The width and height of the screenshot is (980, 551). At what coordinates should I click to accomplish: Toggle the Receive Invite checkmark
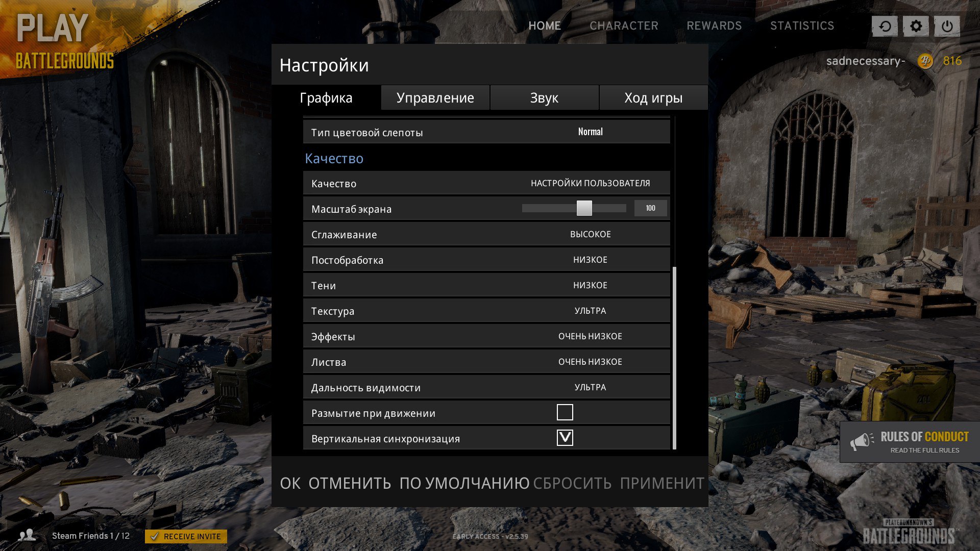pyautogui.click(x=155, y=536)
